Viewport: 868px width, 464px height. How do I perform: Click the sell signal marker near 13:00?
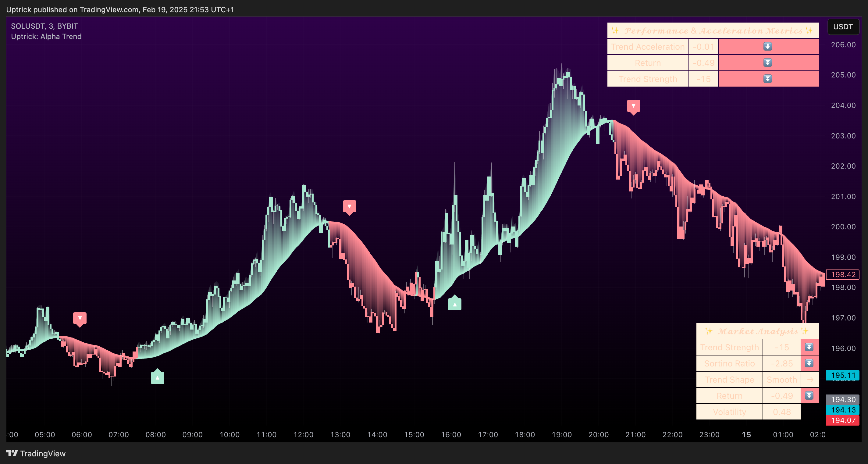(349, 207)
